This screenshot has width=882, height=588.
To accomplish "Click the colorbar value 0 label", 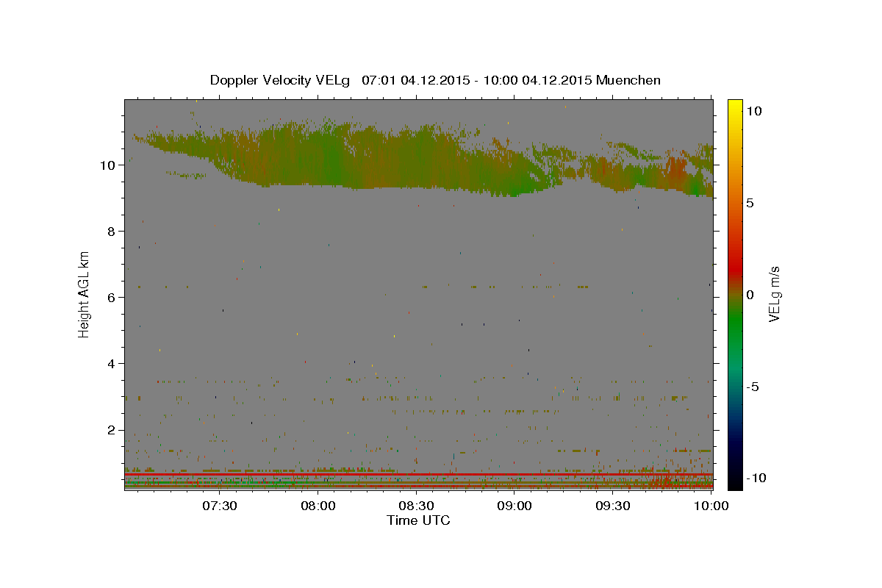I will tap(750, 294).
